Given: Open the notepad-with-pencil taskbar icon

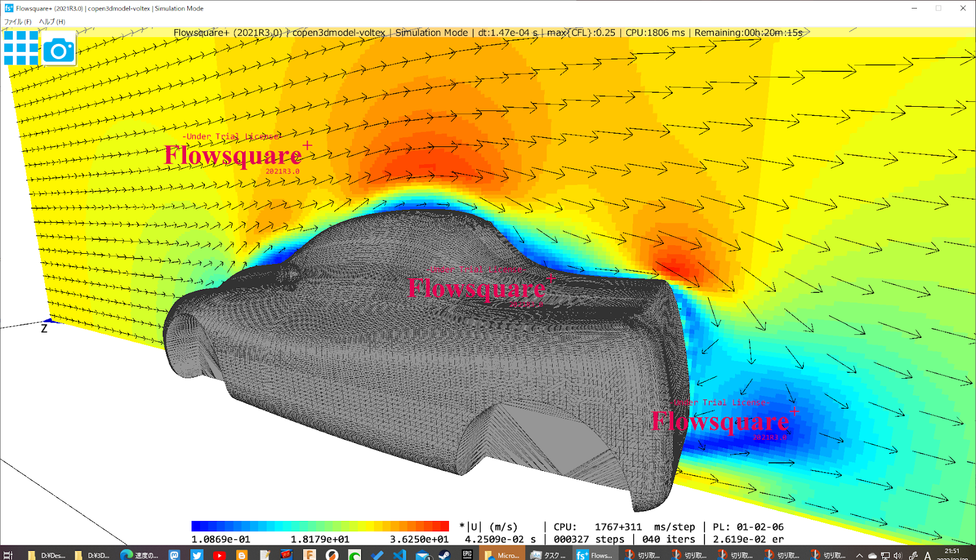Looking at the screenshot, I should coord(264,555).
